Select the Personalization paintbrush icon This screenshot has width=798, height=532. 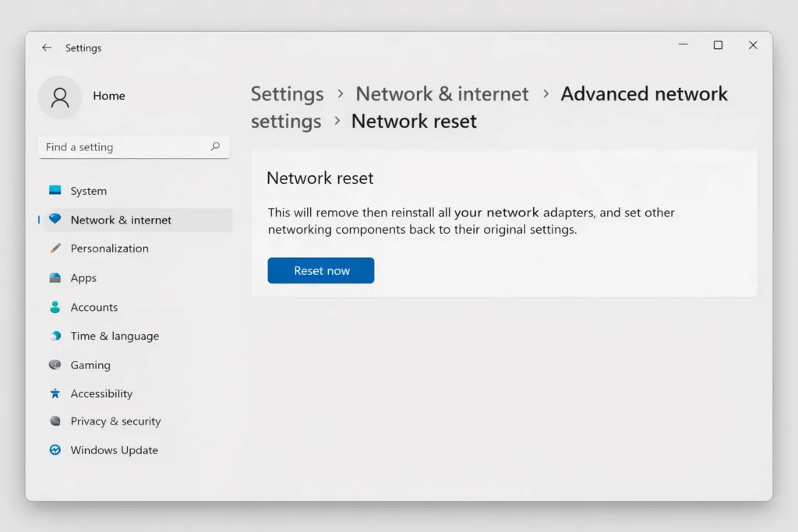coord(55,248)
